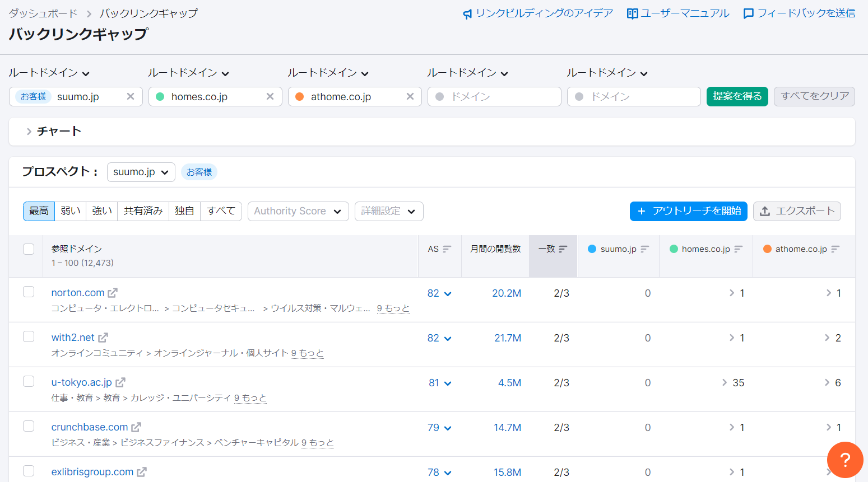The width and height of the screenshot is (868, 482).
Task: Click plus icon on outreach button
Action: [x=642, y=211]
